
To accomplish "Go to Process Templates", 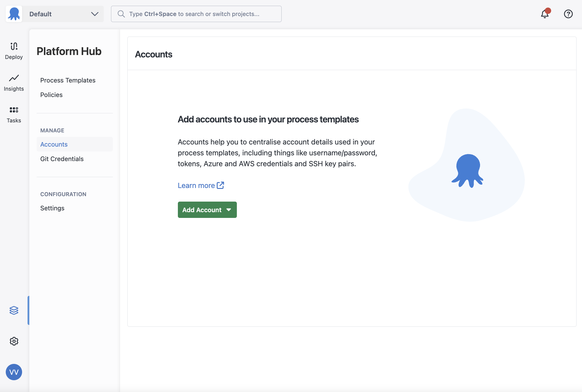I will point(68,80).
